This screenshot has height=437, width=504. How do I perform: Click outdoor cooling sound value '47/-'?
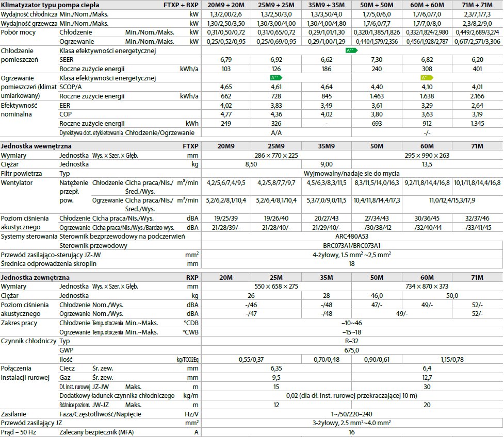[x=377, y=305]
